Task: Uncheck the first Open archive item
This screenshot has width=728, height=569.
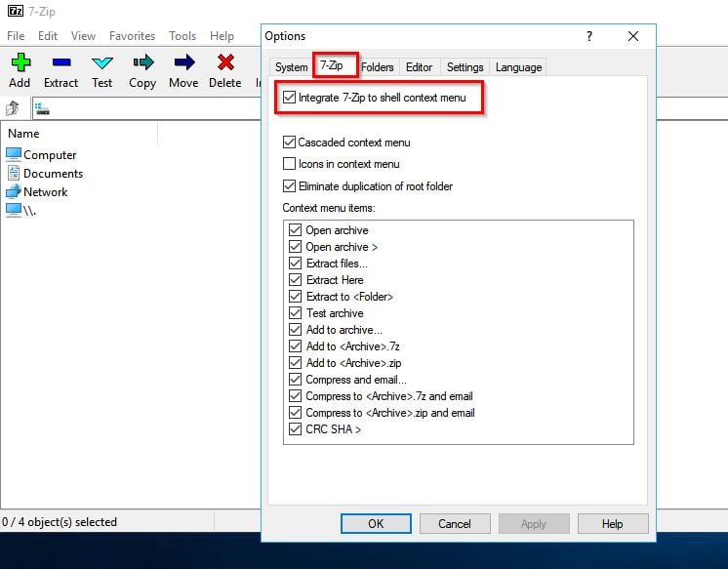Action: pyautogui.click(x=295, y=230)
